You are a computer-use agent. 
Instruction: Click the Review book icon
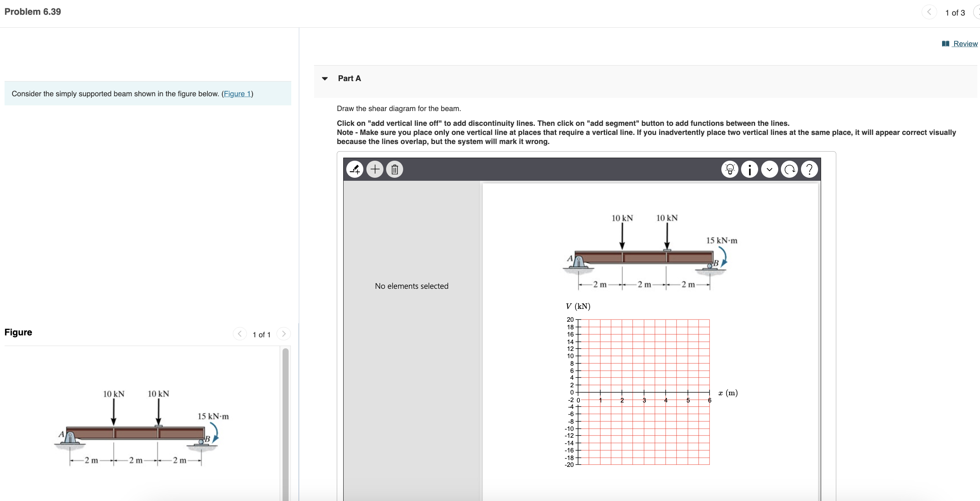pyautogui.click(x=945, y=44)
